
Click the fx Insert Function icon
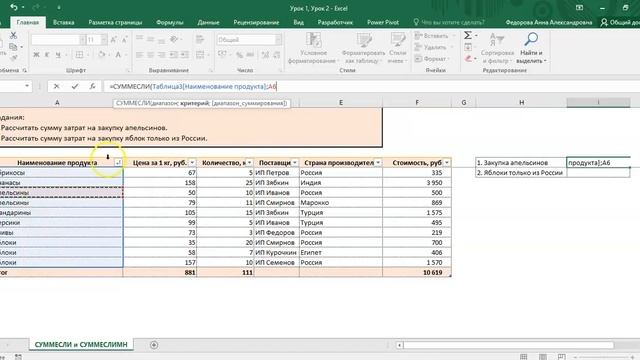92,86
